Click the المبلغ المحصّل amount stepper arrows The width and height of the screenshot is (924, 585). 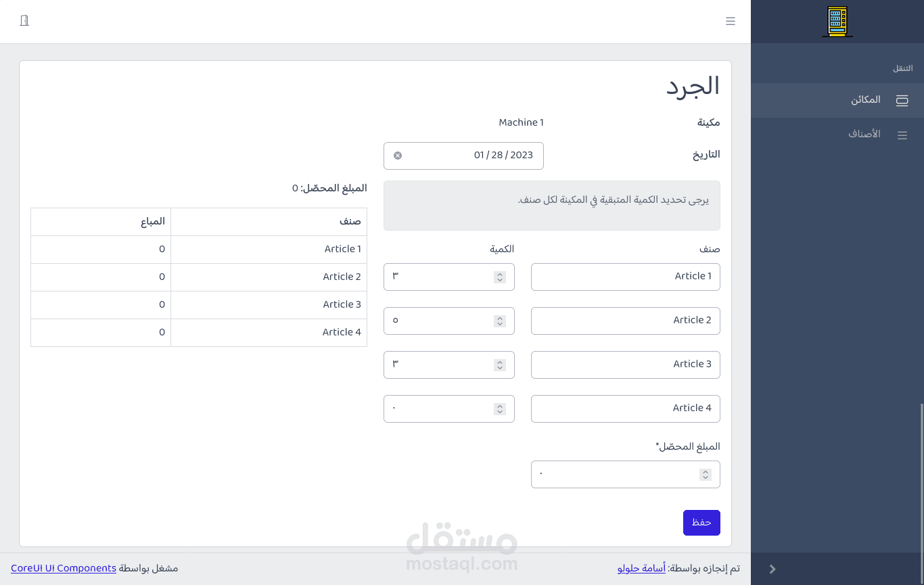coord(706,475)
